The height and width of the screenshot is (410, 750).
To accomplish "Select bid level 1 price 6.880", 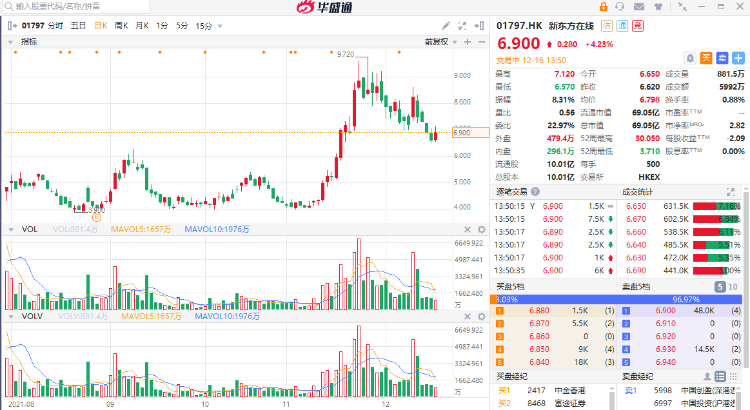I will [x=539, y=310].
